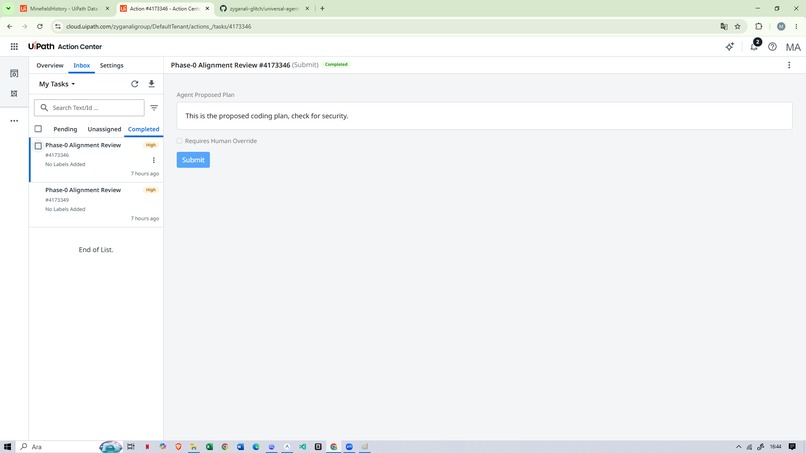Image resolution: width=806 pixels, height=453 pixels.
Task: Click the Submit button
Action: click(x=193, y=160)
